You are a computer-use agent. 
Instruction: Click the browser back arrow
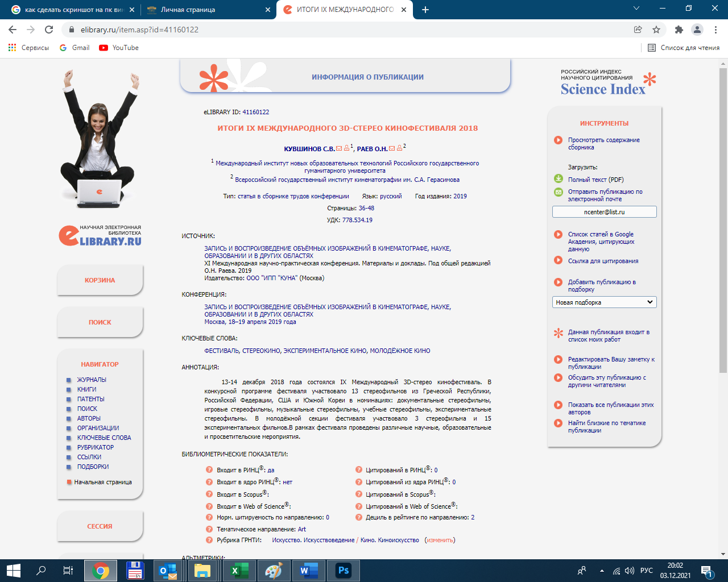pos(13,30)
